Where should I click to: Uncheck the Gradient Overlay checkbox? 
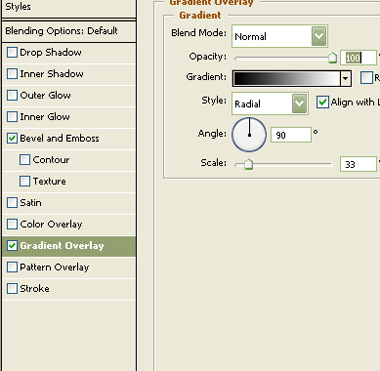pyautogui.click(x=12, y=246)
